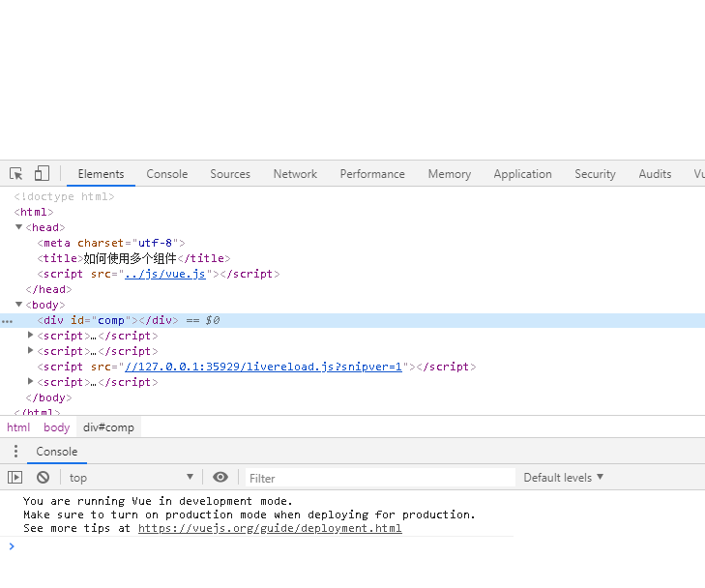The image size is (705, 588).
Task: Select body in the breadcrumb bar
Action: [57, 427]
